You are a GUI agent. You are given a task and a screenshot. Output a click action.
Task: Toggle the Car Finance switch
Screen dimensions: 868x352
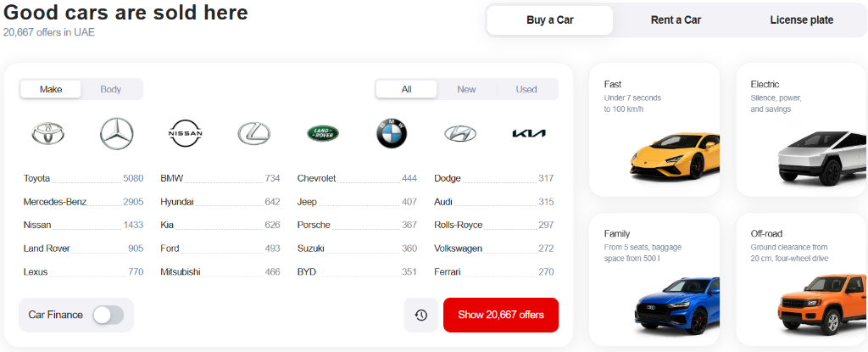pyautogui.click(x=108, y=315)
